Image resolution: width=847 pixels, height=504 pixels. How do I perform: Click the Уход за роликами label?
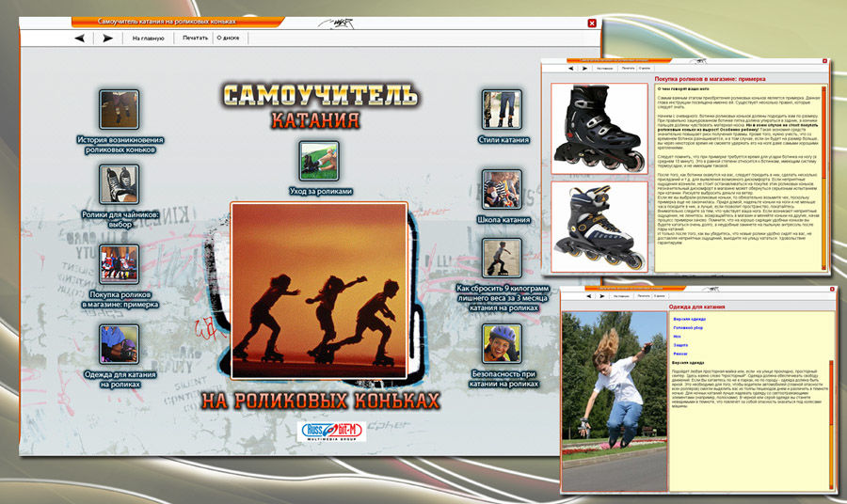coord(321,191)
